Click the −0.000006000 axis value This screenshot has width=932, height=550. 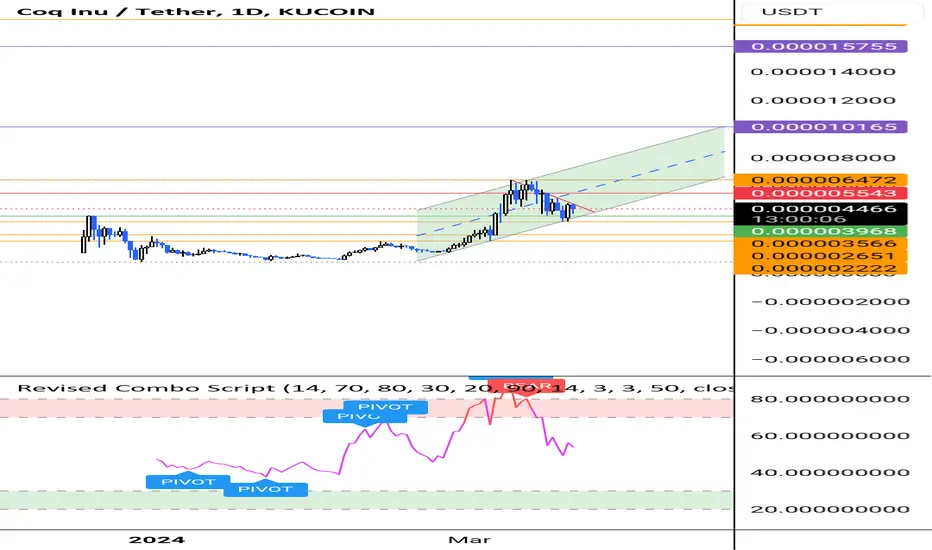pos(830,359)
